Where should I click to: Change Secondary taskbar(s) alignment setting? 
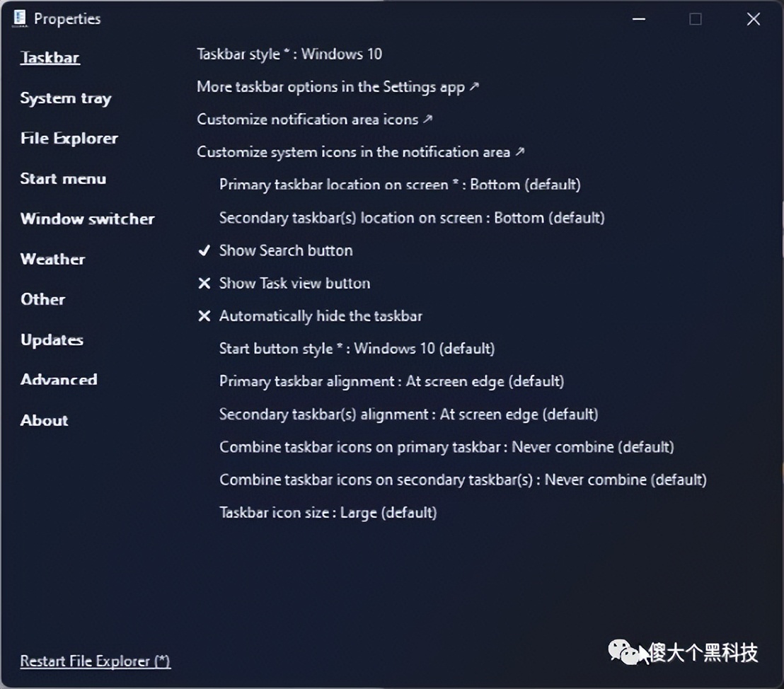click(408, 415)
